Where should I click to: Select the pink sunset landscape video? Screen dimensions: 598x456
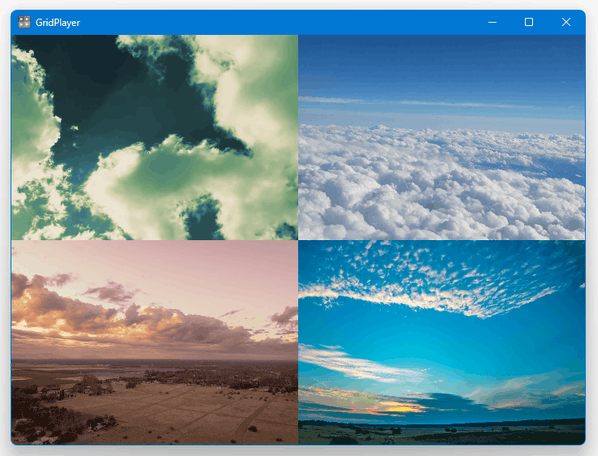click(x=155, y=342)
